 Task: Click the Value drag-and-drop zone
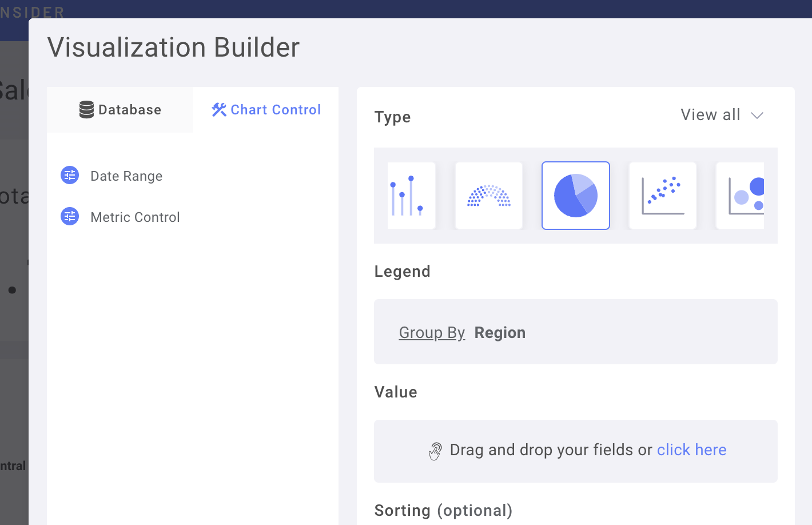click(x=575, y=451)
